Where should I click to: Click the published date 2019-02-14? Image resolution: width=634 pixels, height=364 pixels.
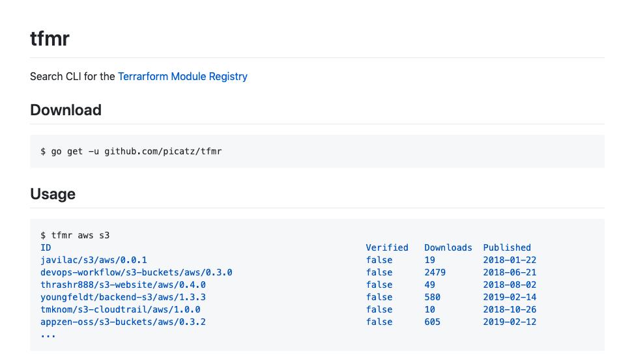[x=510, y=298]
